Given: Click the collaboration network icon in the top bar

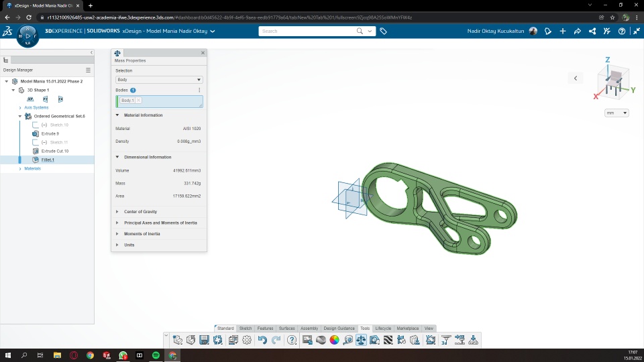Looking at the screenshot, I should pos(592,32).
